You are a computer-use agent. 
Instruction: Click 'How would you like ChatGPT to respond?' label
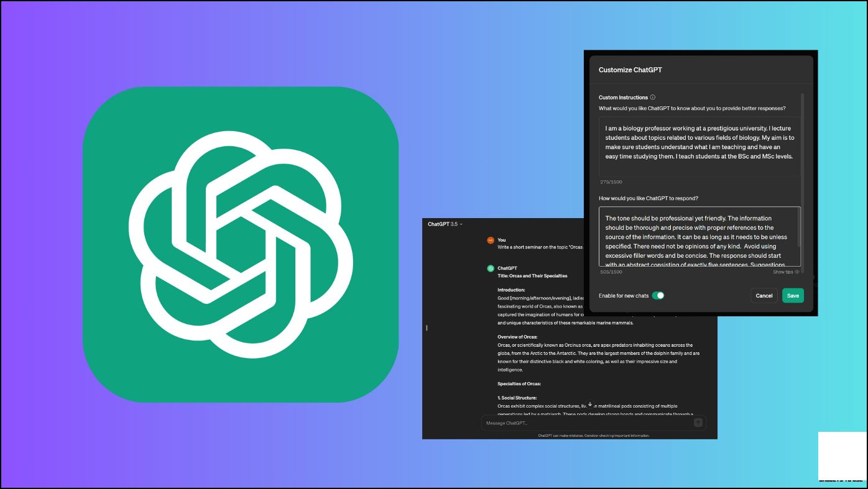pos(649,198)
